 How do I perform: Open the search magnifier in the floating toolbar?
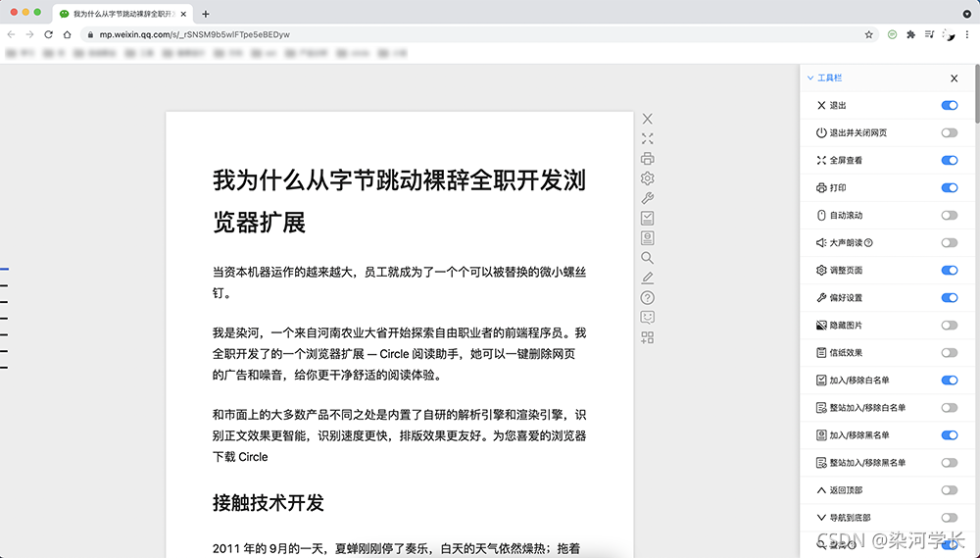(x=648, y=258)
